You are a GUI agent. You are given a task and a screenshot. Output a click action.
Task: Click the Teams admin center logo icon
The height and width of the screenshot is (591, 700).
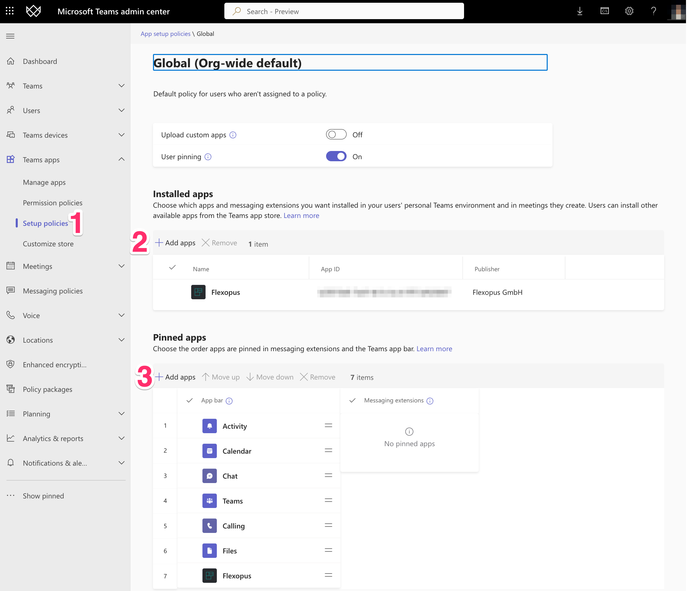[x=33, y=11]
